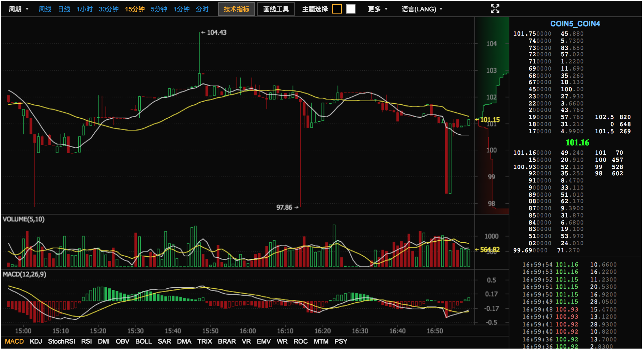
Task: Click the fullscreen expand icon
Action: click(495, 9)
